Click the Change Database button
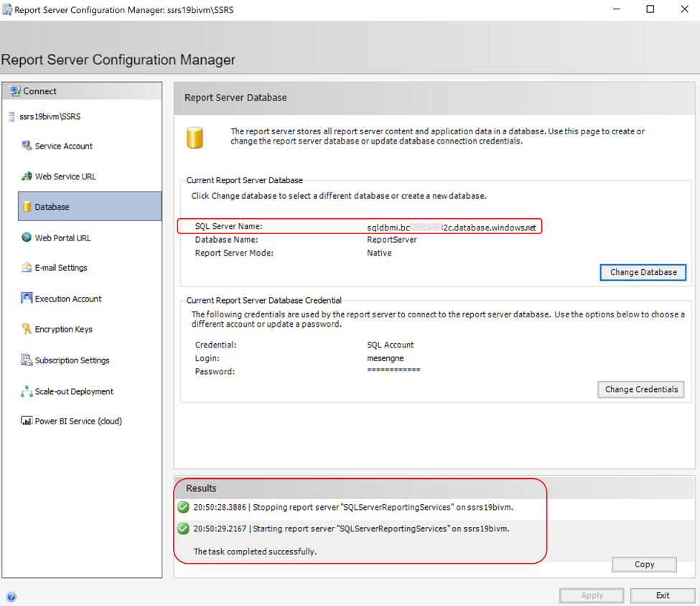This screenshot has width=700, height=606. (643, 272)
